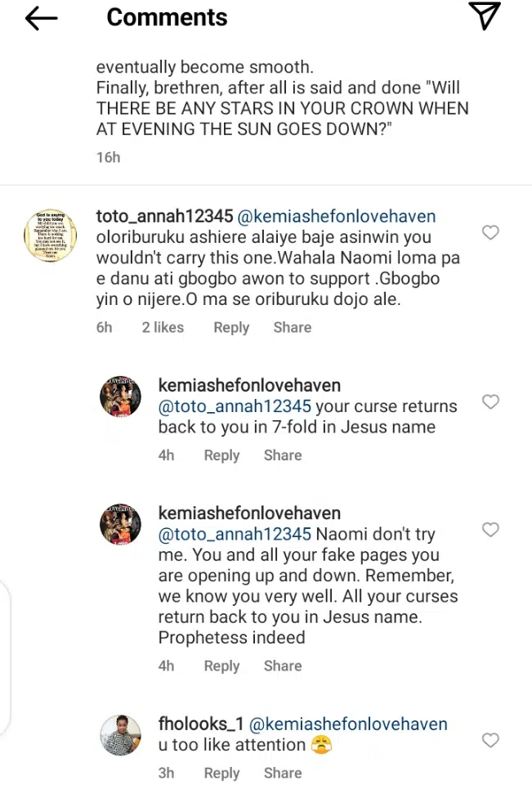This screenshot has width=532, height=807.
Task: Like toto_annah12345's comment with the heart
Action: click(x=490, y=233)
